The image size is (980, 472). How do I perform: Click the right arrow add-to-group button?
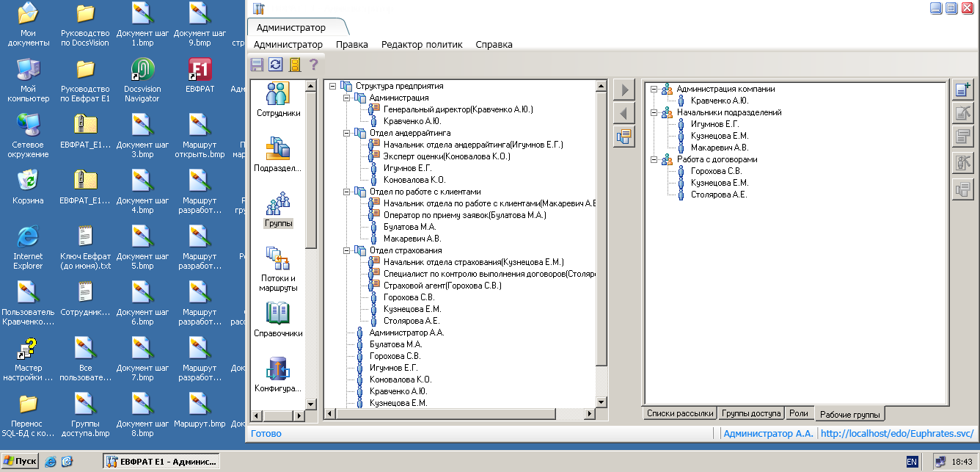pos(624,90)
